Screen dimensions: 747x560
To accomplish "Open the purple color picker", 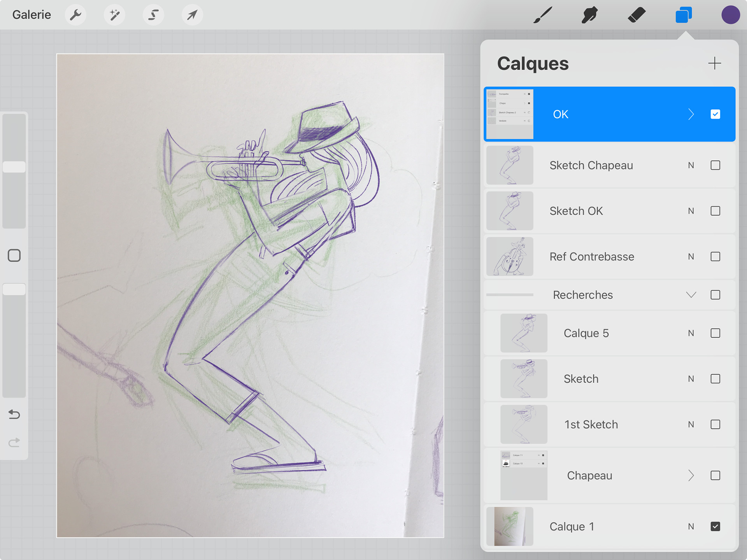I will (730, 15).
